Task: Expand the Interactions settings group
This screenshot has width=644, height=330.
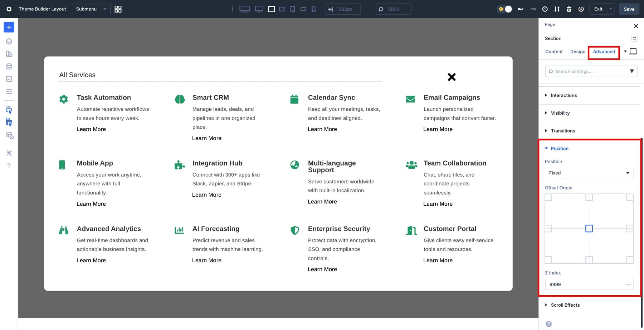Action: (x=563, y=95)
